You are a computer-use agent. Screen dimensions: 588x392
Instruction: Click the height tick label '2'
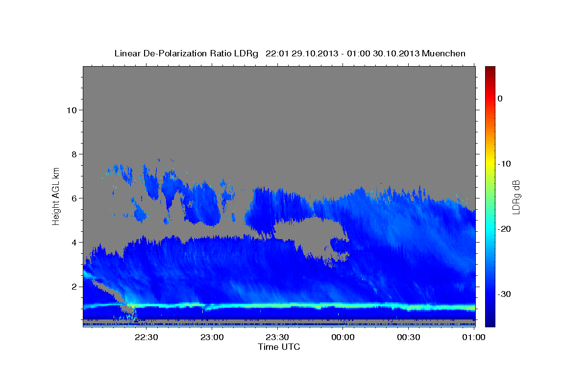tap(73, 286)
